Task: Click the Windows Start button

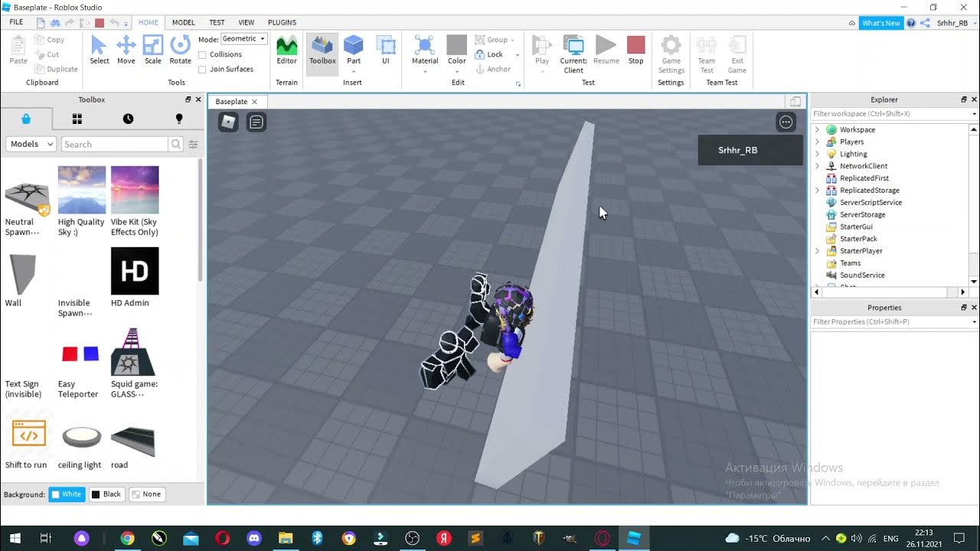Action: point(14,538)
